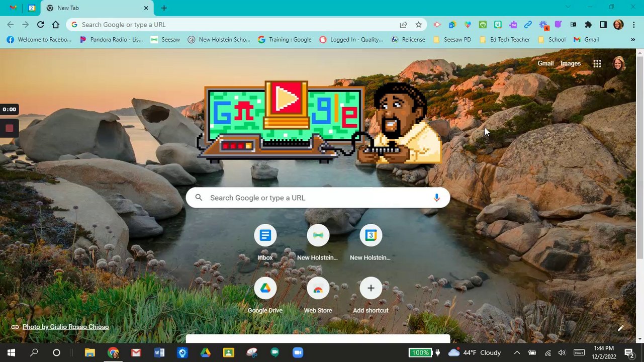Open a new tab with the plus button

164,8
